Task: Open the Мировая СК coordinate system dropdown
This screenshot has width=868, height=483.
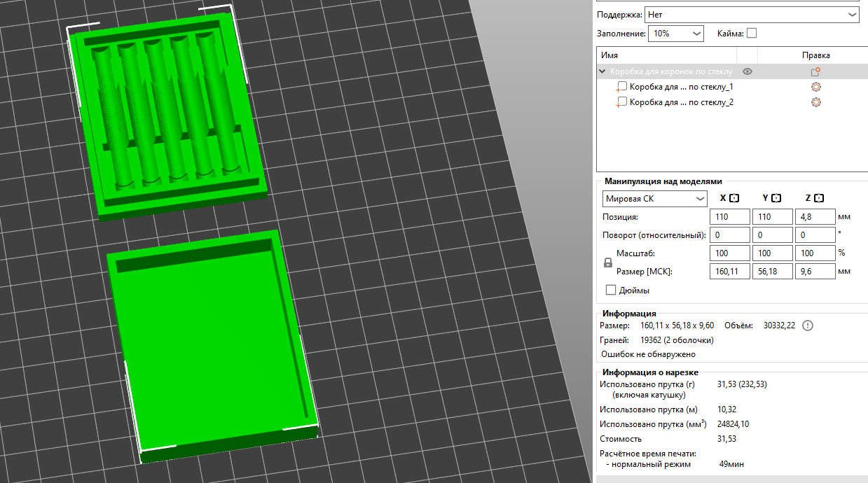Action: [x=655, y=199]
